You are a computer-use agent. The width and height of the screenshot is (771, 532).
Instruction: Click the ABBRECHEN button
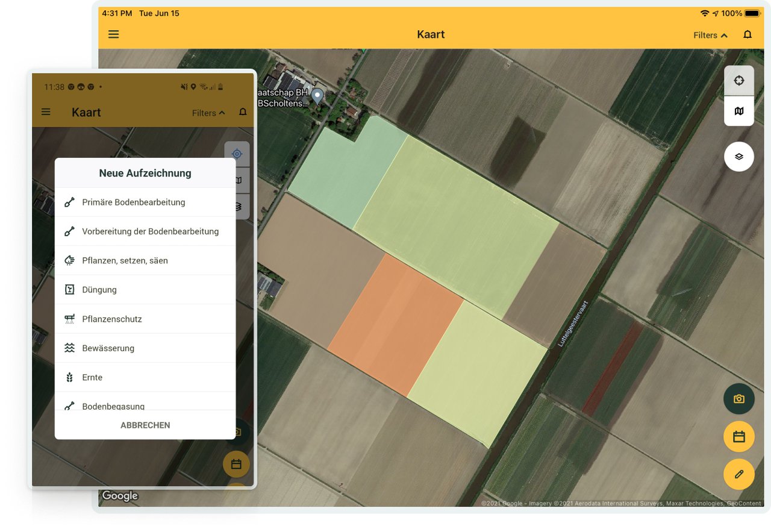(145, 425)
